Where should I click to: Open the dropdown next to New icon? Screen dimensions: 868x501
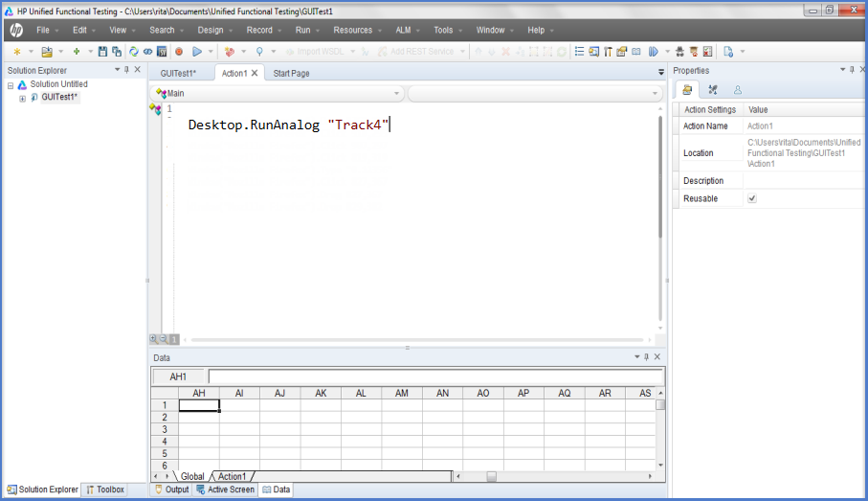pyautogui.click(x=31, y=52)
